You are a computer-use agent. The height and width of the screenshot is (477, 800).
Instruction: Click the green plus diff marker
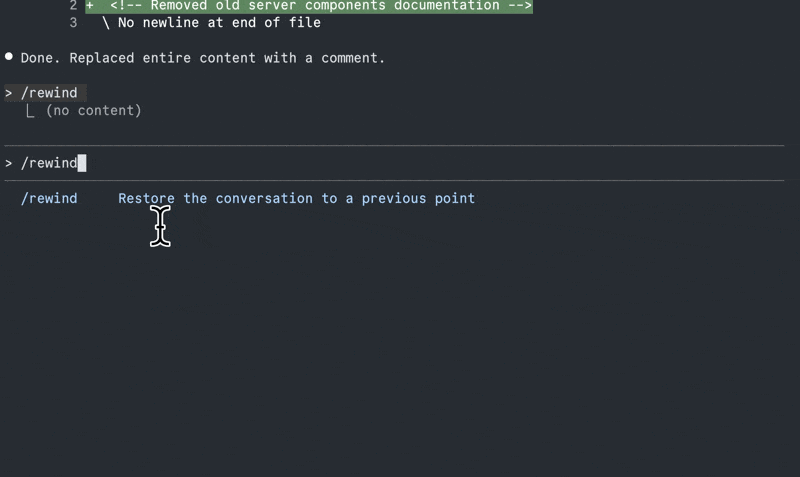point(90,6)
